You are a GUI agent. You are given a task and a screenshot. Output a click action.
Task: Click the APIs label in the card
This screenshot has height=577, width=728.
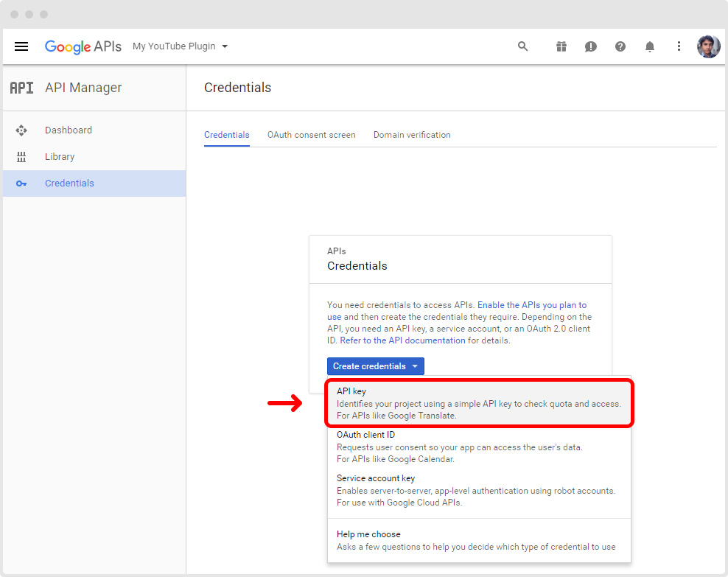337,251
